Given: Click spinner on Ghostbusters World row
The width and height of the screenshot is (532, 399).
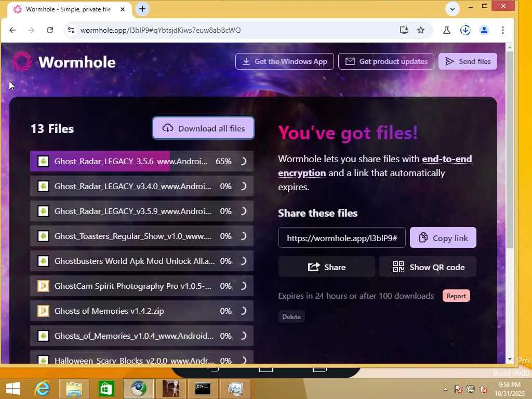Looking at the screenshot, I should (243, 261).
